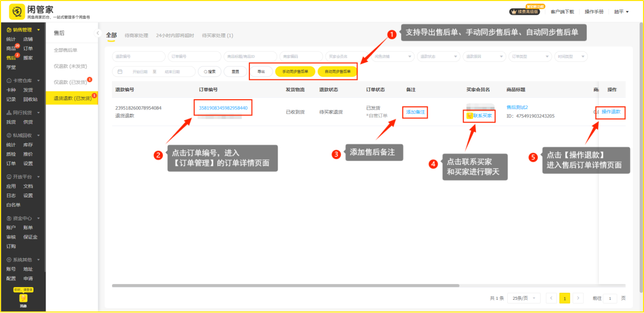Open the 消息 message icon in sidebar
This screenshot has width=644, height=313.
(x=23, y=298)
